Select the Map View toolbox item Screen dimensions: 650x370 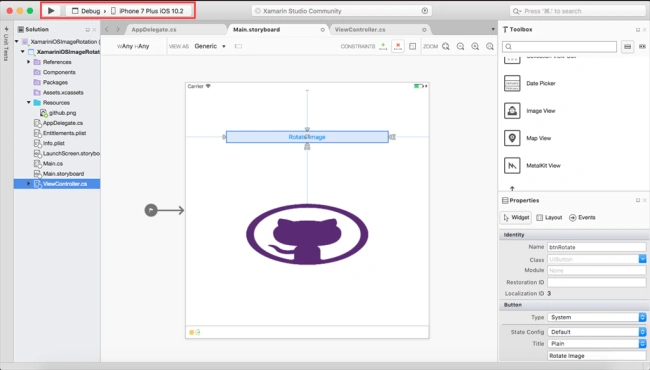pyautogui.click(x=527, y=138)
